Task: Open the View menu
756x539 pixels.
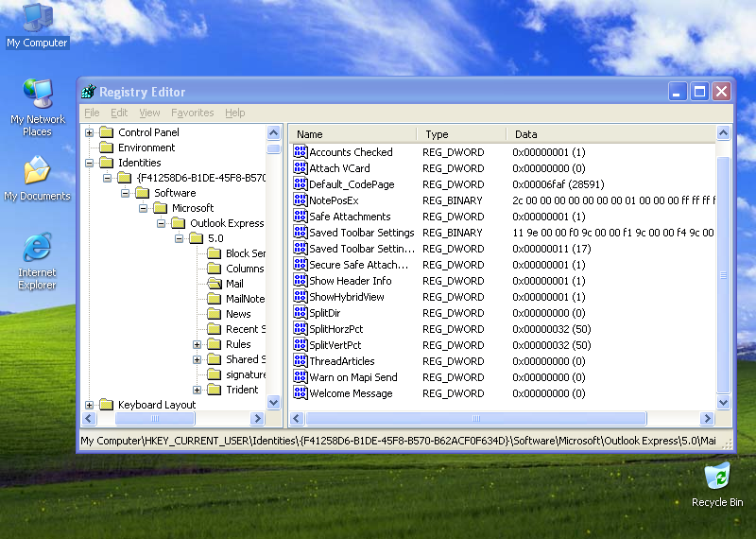Action: [149, 113]
